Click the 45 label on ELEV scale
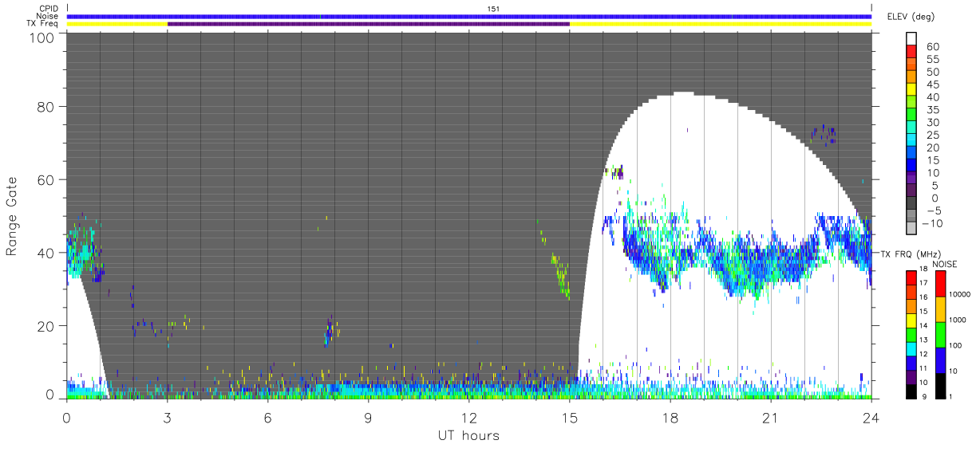The height and width of the screenshot is (452, 980). (x=932, y=85)
